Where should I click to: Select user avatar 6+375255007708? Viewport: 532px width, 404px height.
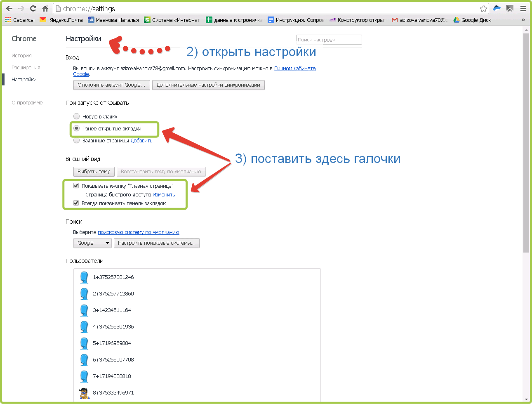(84, 360)
